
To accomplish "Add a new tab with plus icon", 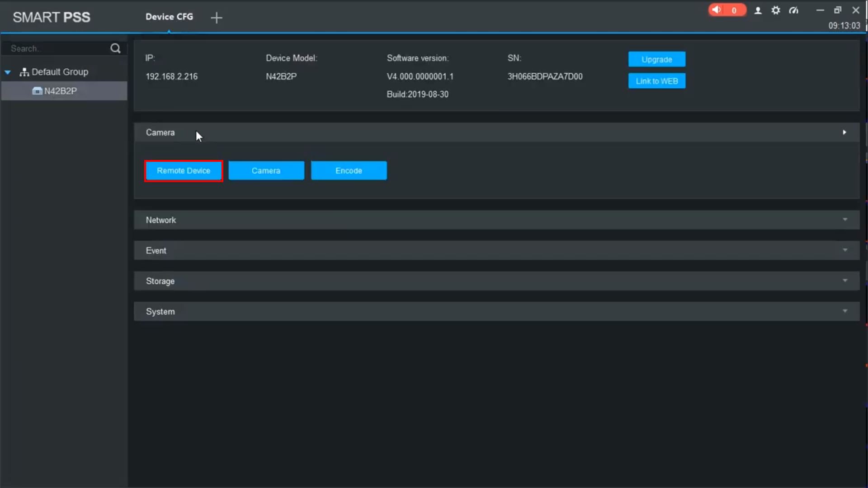I will coord(217,18).
